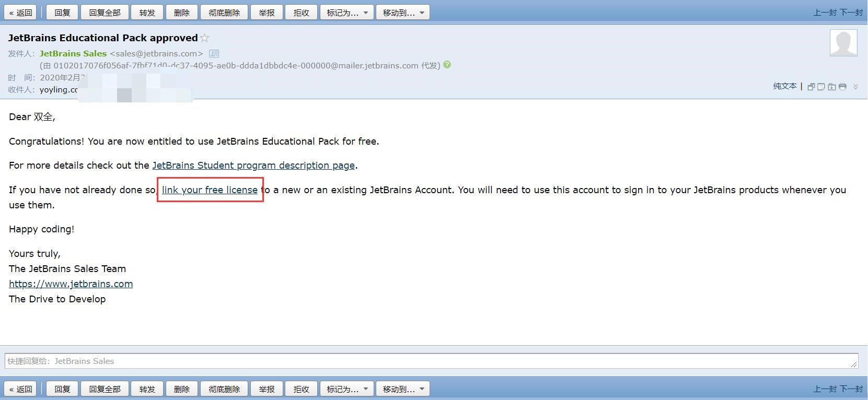Go to next mail via top 下一封

(x=851, y=13)
